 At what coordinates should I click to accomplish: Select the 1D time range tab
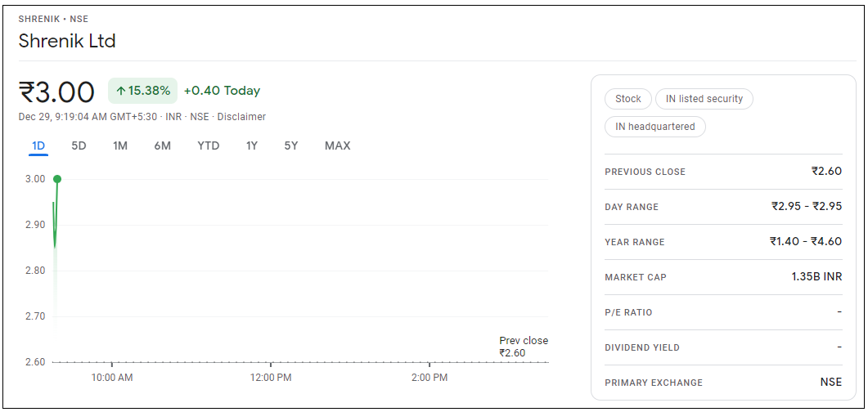(38, 146)
